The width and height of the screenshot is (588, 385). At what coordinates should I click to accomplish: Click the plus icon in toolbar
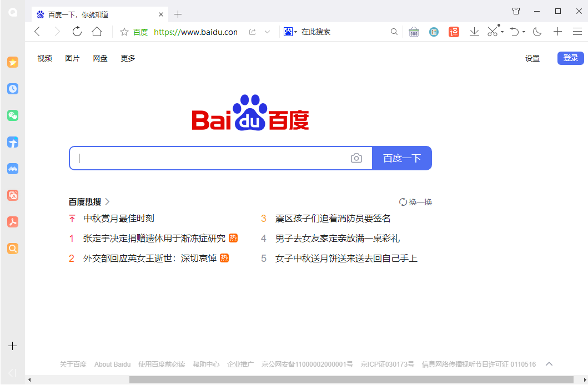click(557, 32)
